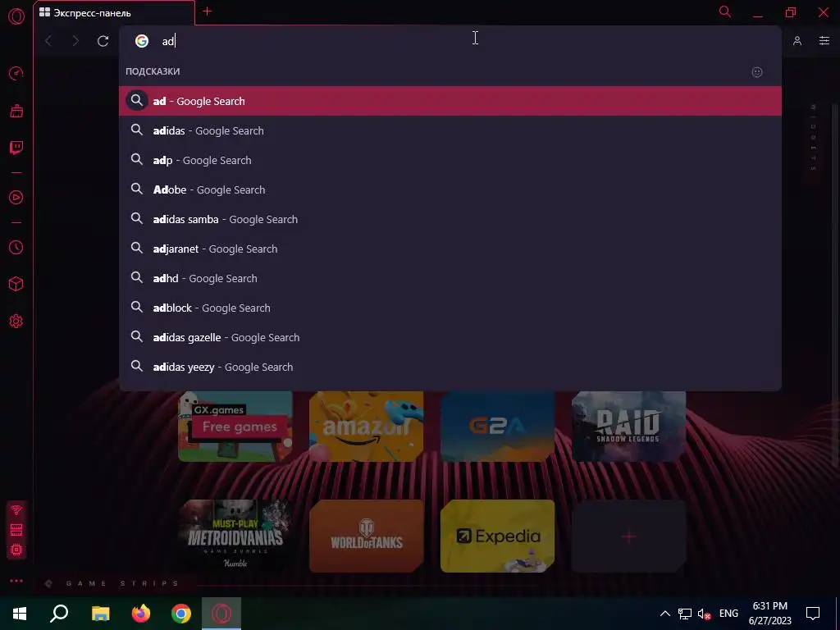
Task: Open Twitch panel in the sidebar
Action: point(16,148)
